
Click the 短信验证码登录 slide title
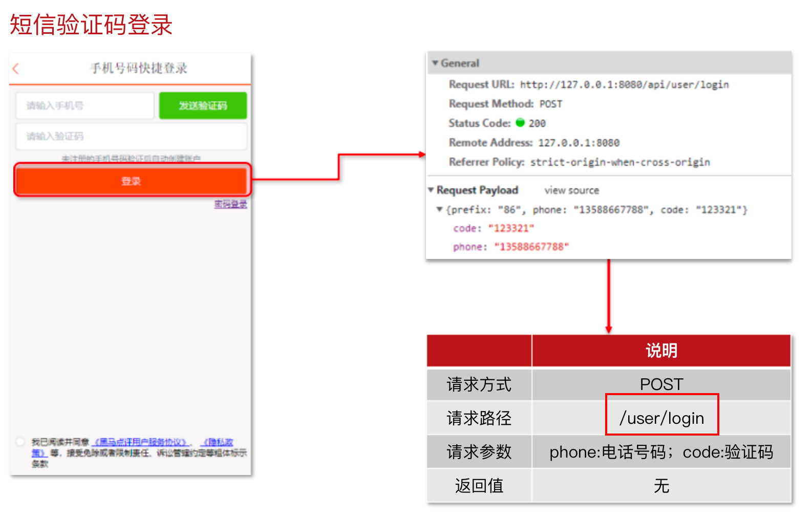(x=91, y=25)
